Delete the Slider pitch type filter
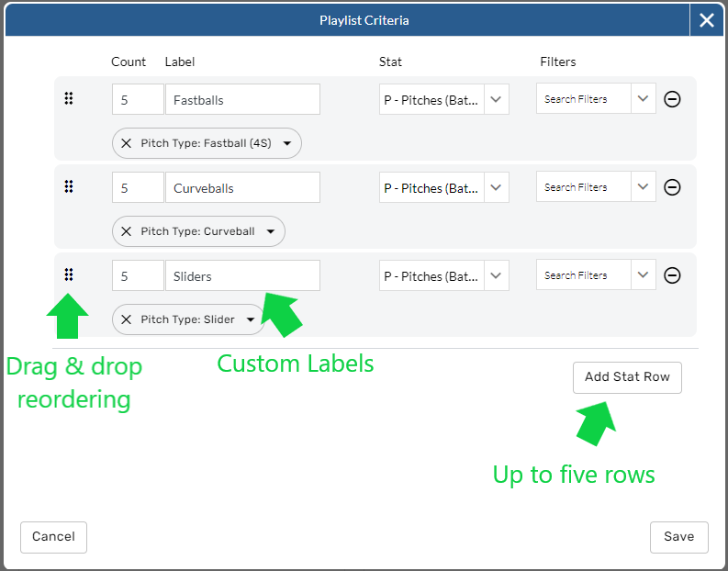Viewport: 728px width, 571px height. click(127, 319)
